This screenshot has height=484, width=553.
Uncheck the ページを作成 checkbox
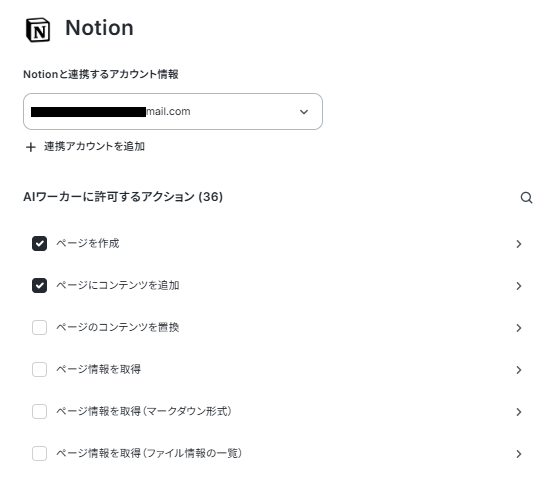click(x=40, y=243)
